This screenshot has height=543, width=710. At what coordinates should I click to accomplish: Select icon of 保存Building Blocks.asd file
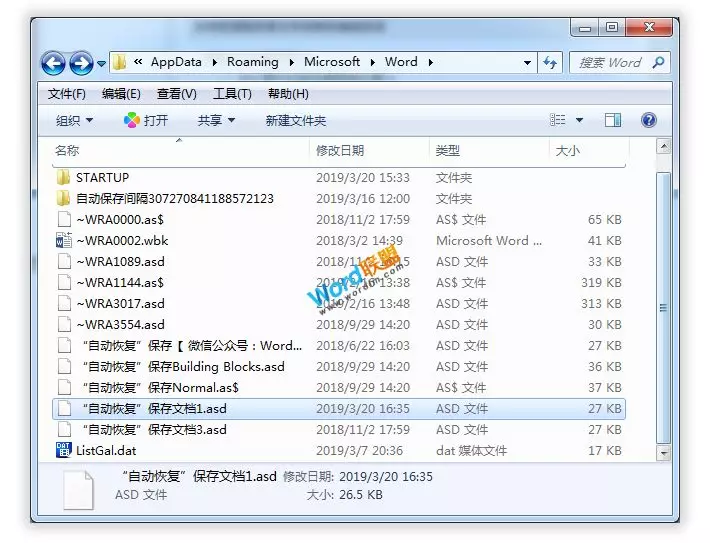[64, 366]
